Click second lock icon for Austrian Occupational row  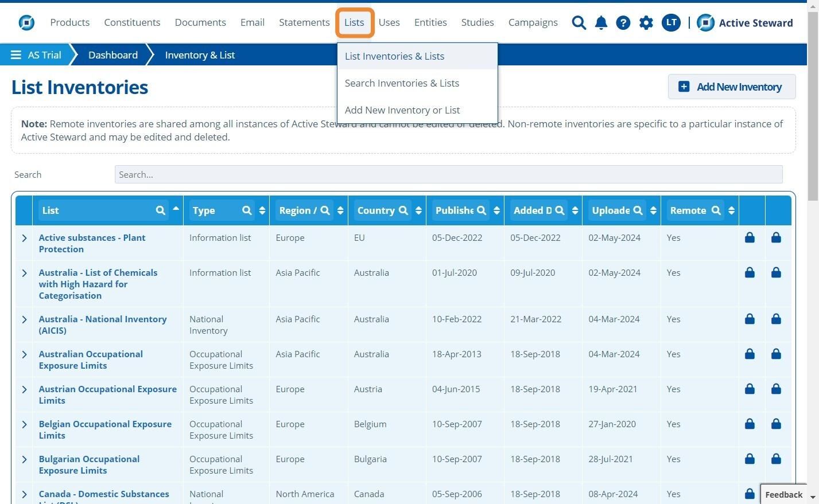(x=776, y=389)
